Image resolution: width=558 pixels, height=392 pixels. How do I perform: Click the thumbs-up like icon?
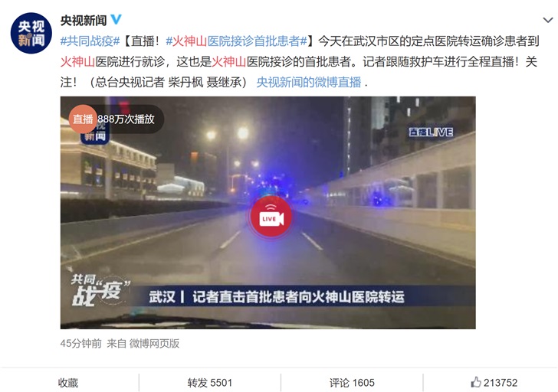pyautogui.click(x=476, y=382)
